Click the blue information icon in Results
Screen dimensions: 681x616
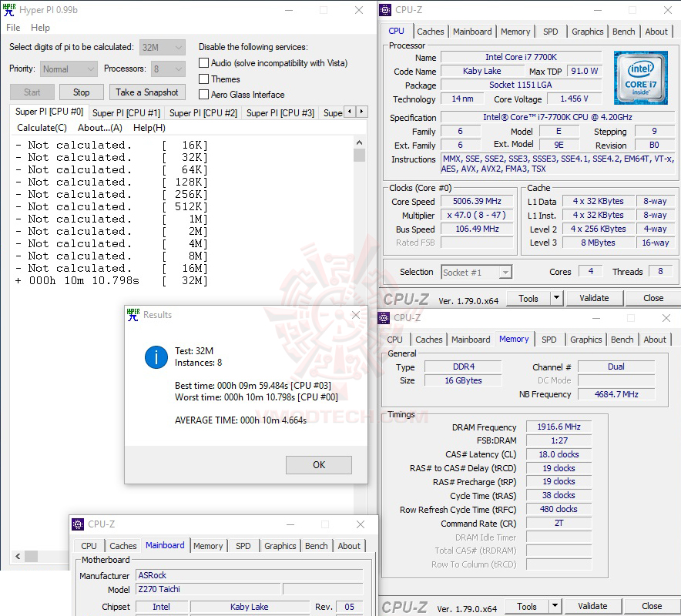(156, 357)
